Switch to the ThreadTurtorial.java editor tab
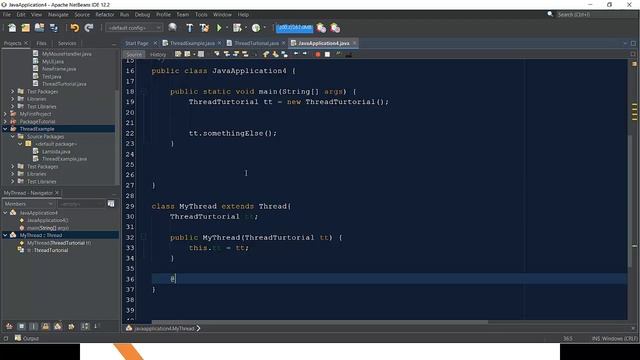The height and width of the screenshot is (360, 640). 256,43
